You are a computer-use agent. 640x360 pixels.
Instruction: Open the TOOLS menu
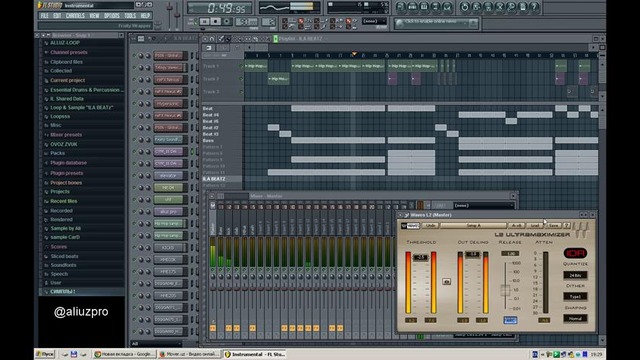coord(130,16)
